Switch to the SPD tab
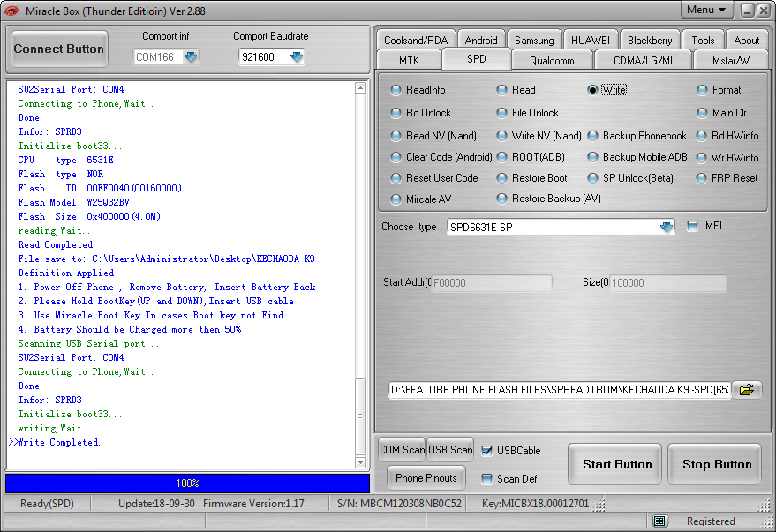Image resolution: width=776 pixels, height=532 pixels. [x=477, y=59]
